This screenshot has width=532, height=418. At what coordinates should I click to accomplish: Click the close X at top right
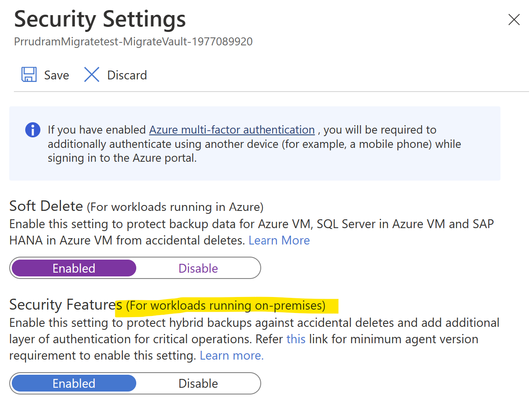click(514, 19)
